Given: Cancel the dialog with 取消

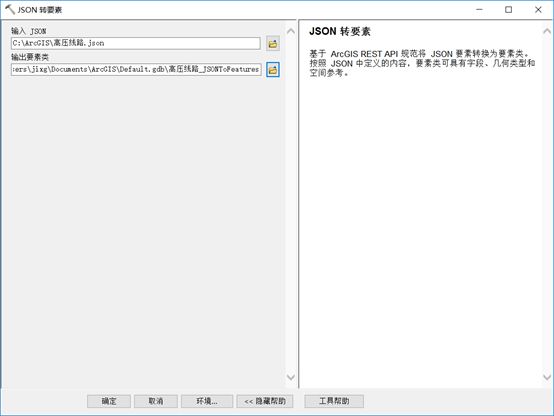Looking at the screenshot, I should click(x=156, y=401).
